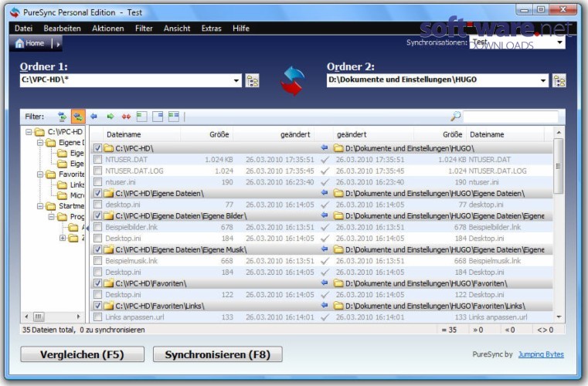Open the Extras menu
This screenshot has width=588, height=386.
click(211, 29)
